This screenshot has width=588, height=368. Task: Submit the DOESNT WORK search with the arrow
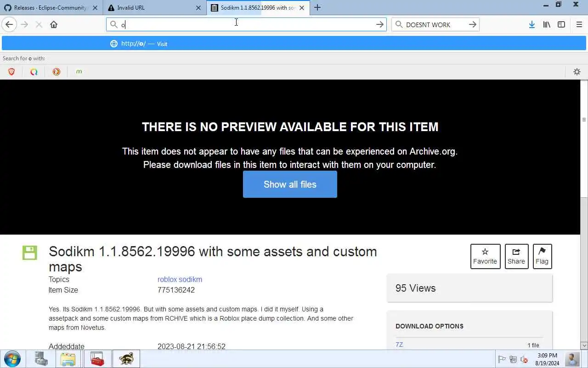472,24
